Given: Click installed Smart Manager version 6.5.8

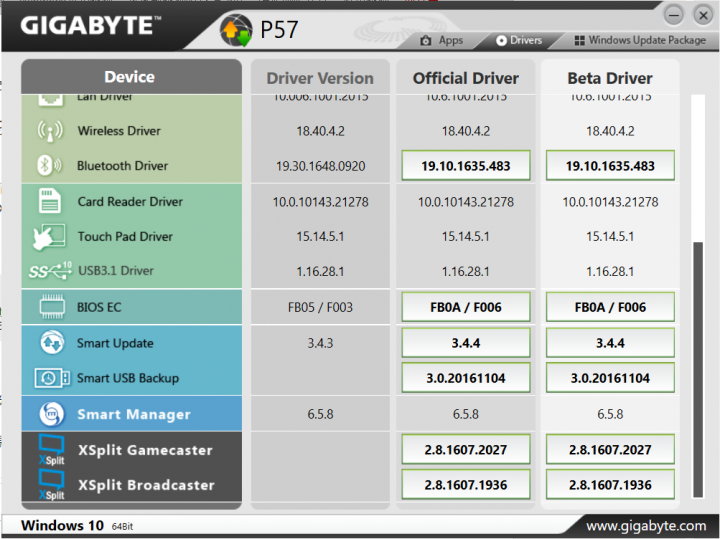Looking at the screenshot, I should (x=320, y=414).
